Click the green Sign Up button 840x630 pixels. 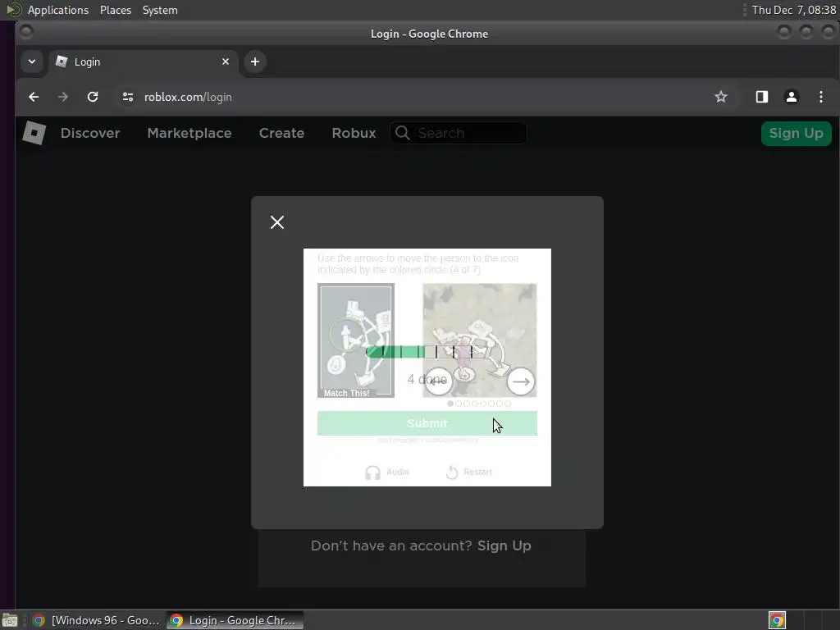(x=796, y=133)
